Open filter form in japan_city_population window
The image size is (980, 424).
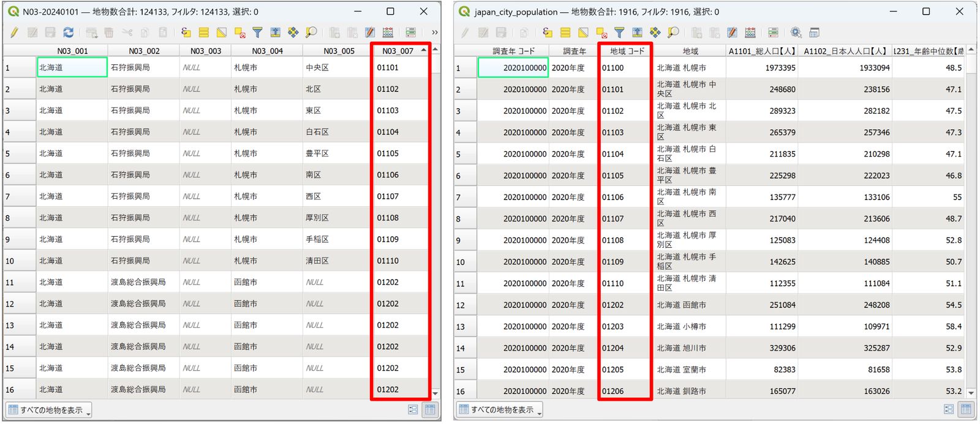619,32
